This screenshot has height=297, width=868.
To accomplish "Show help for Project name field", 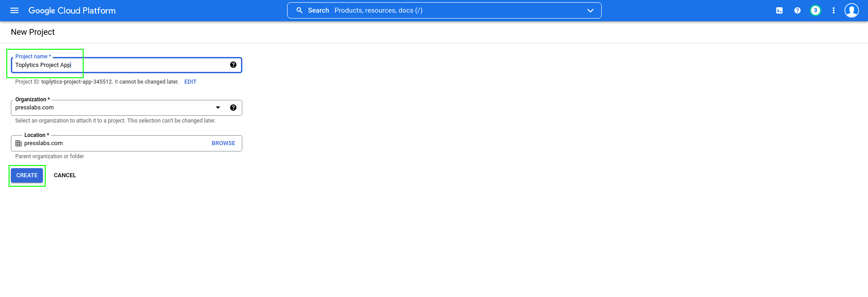I will (x=233, y=65).
